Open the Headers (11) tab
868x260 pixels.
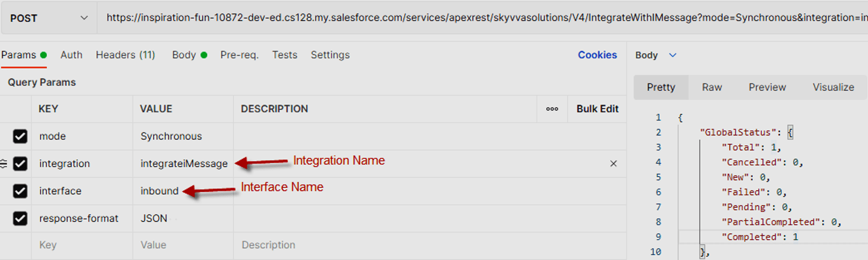coord(125,55)
